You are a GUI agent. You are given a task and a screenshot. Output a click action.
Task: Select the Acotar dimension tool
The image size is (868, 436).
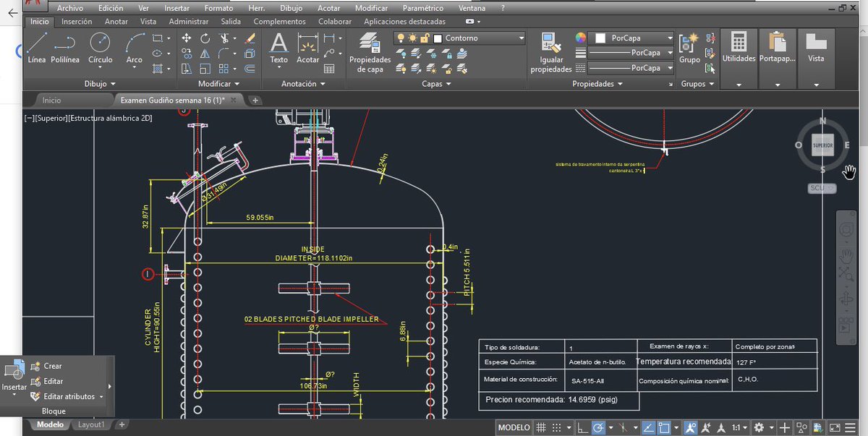308,48
